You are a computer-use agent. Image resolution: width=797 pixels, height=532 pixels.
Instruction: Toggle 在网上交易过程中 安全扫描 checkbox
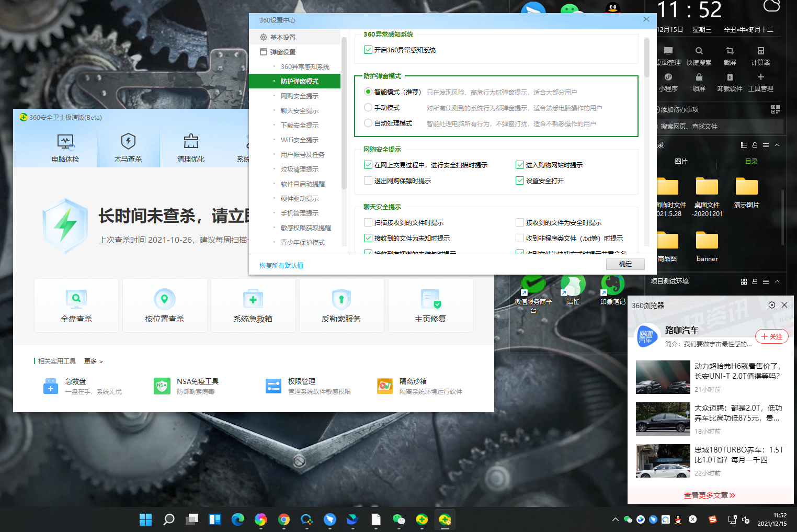click(x=368, y=165)
